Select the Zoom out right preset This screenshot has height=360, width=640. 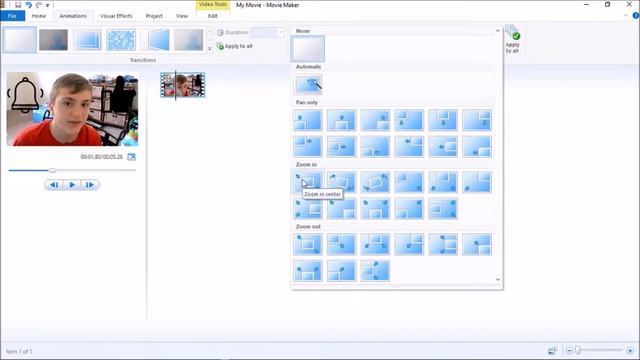tap(443, 244)
